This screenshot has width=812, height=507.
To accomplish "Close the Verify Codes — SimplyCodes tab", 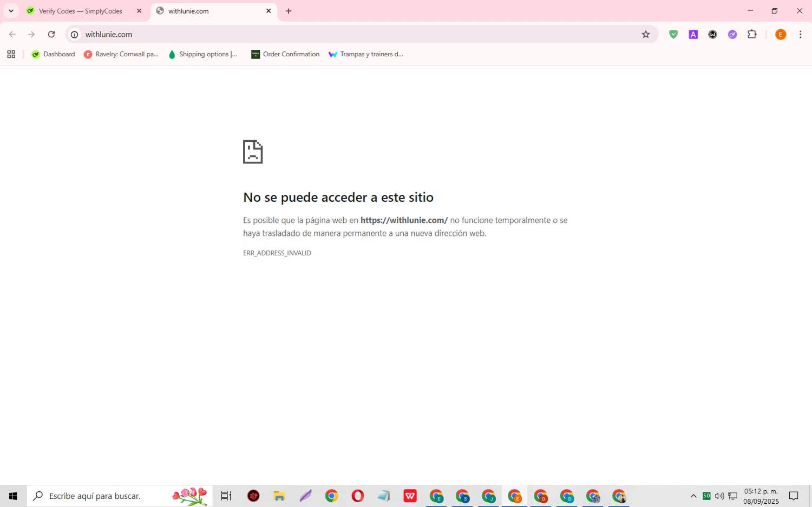I will pos(139,11).
